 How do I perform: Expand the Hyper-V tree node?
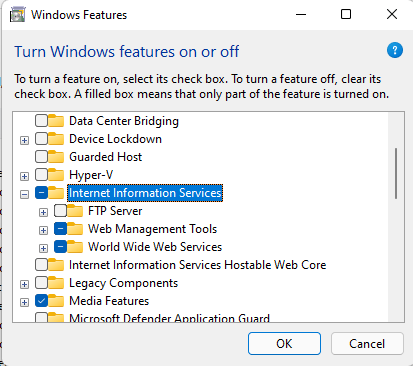pos(24,176)
